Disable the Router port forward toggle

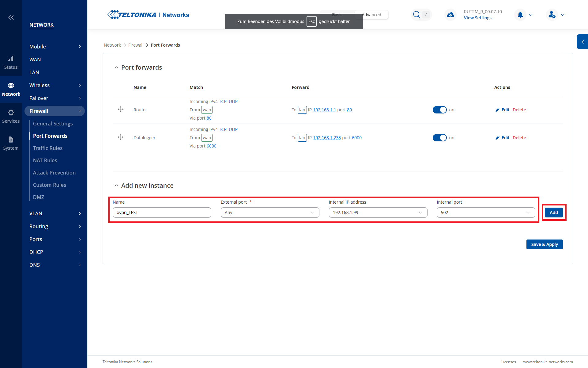coord(439,110)
